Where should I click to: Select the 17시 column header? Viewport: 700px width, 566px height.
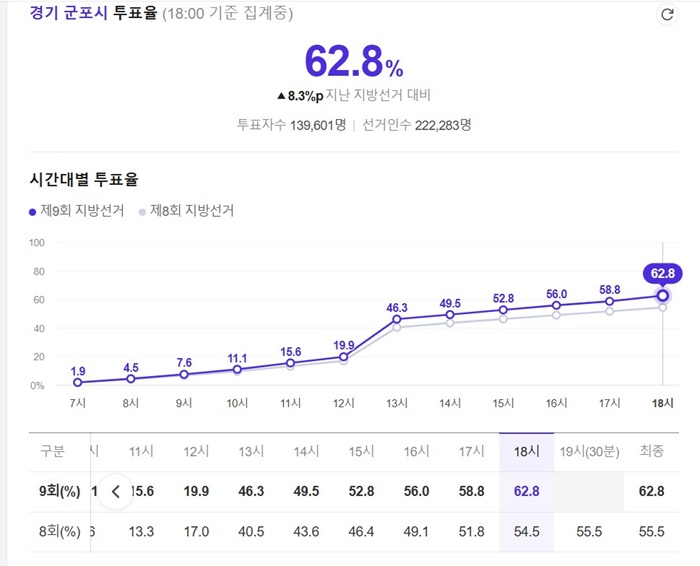471,452
